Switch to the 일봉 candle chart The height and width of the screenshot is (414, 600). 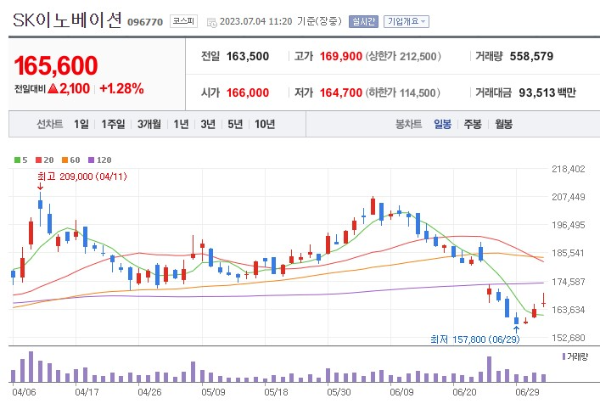coord(442,124)
